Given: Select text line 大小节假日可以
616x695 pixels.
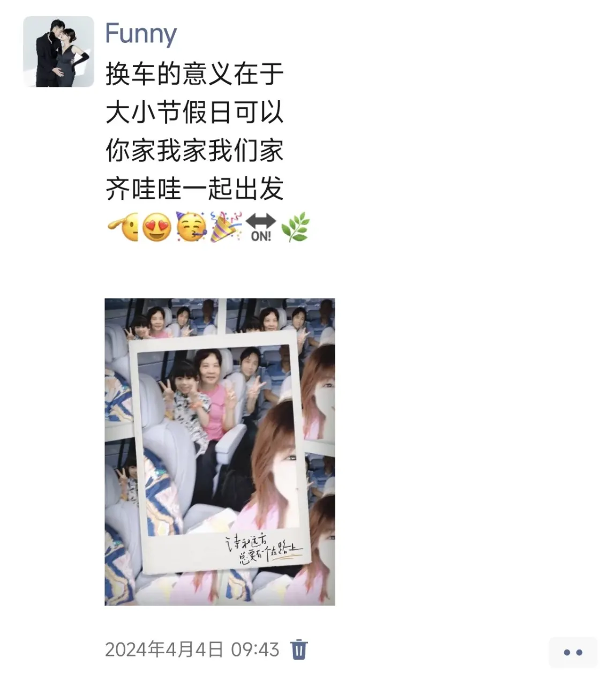Looking at the screenshot, I should pos(194,112).
